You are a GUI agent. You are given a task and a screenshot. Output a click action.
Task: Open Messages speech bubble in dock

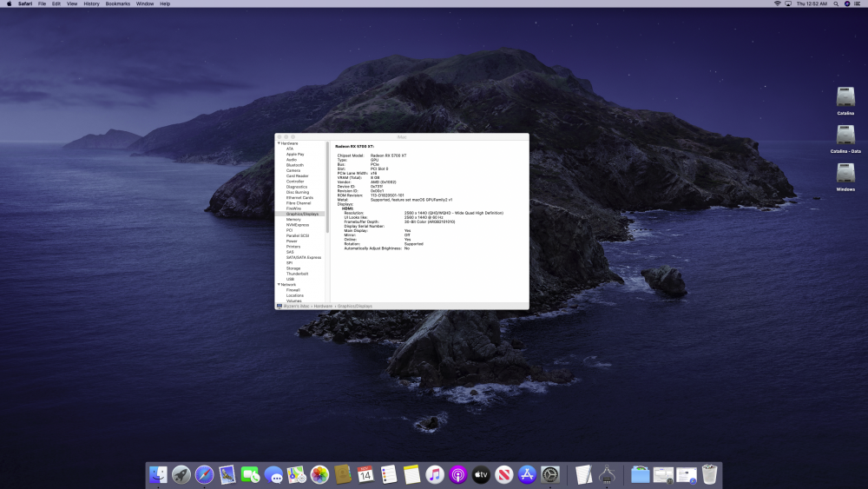click(273, 474)
